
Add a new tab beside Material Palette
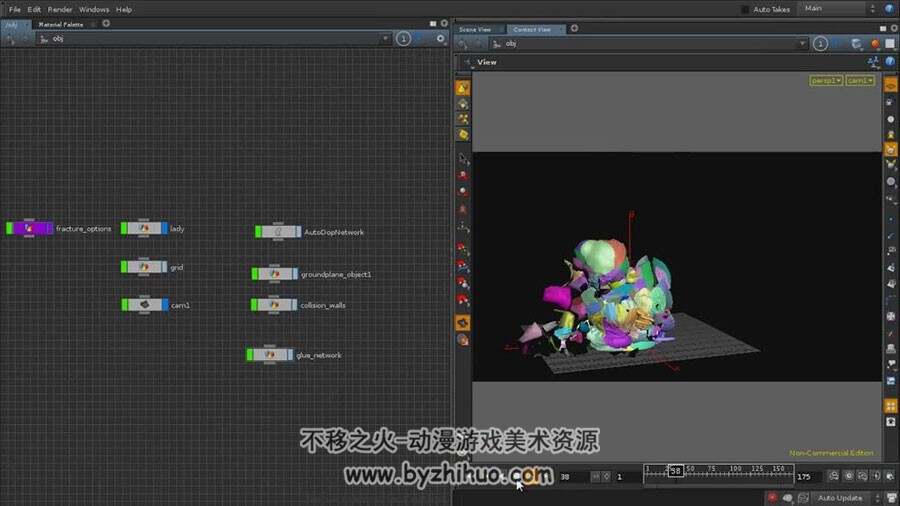tap(106, 24)
